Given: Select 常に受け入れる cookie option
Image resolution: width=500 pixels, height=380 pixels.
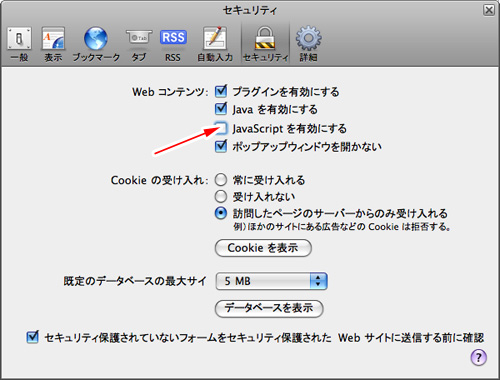Looking at the screenshot, I should (221, 180).
